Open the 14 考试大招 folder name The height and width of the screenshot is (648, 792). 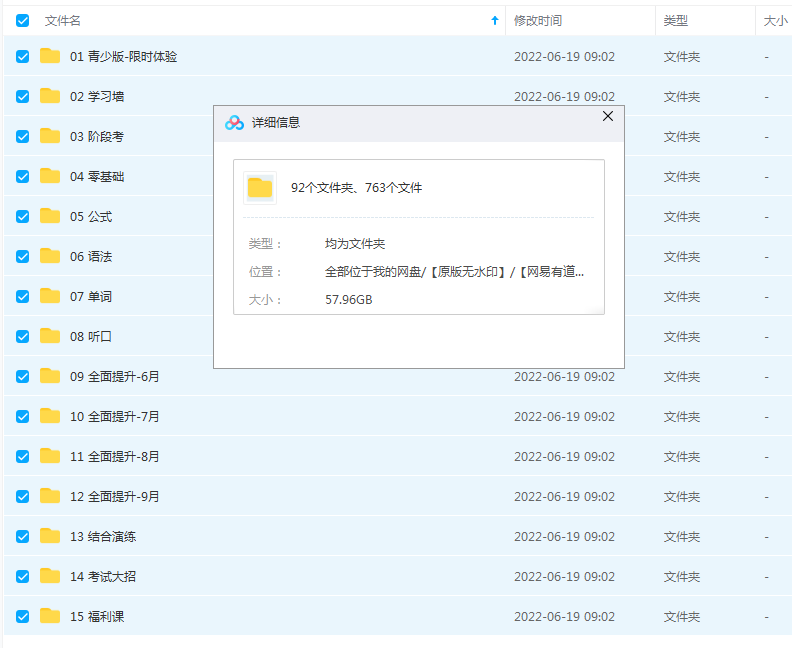[103, 576]
